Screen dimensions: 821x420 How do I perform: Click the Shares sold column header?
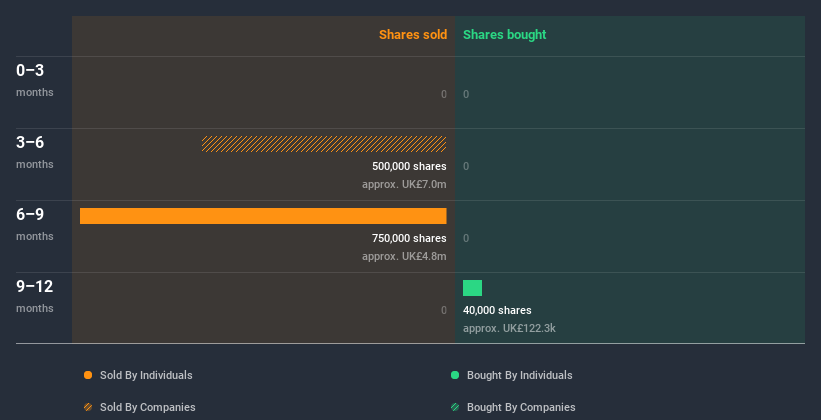pyautogui.click(x=413, y=35)
